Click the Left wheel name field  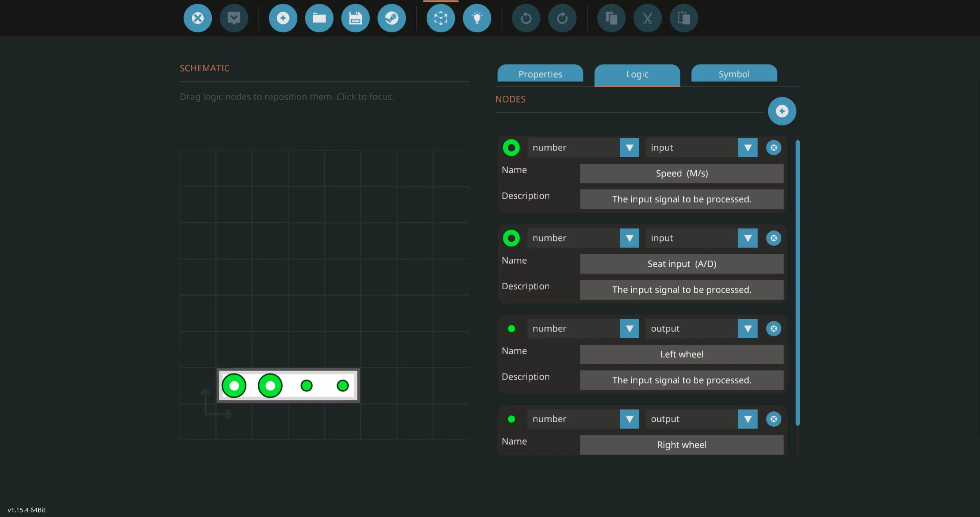click(681, 354)
